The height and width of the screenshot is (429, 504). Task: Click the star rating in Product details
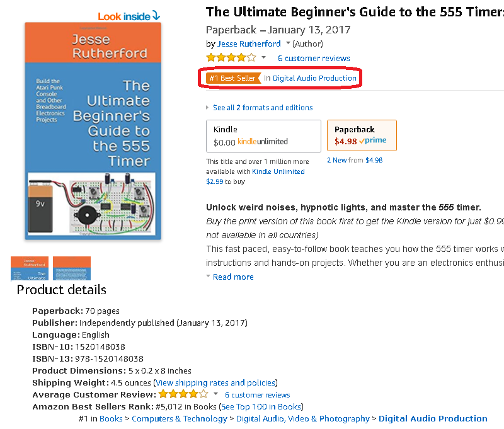point(183,394)
